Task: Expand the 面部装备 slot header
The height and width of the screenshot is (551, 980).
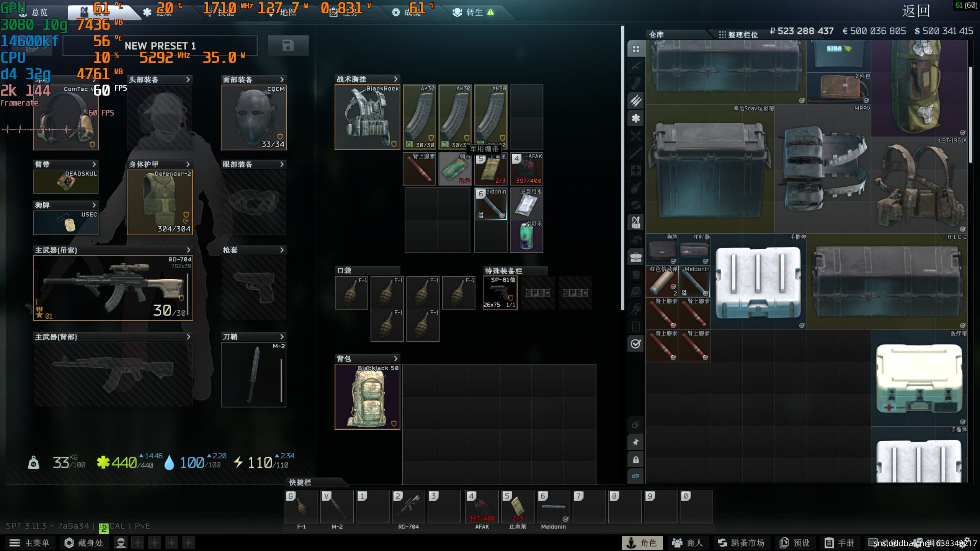Action: pos(254,80)
